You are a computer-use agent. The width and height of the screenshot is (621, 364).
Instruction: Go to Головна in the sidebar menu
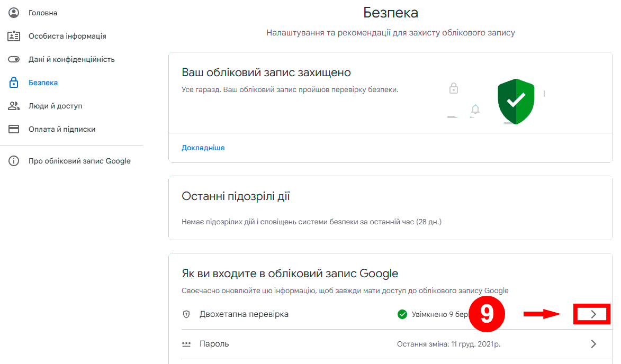pyautogui.click(x=43, y=13)
